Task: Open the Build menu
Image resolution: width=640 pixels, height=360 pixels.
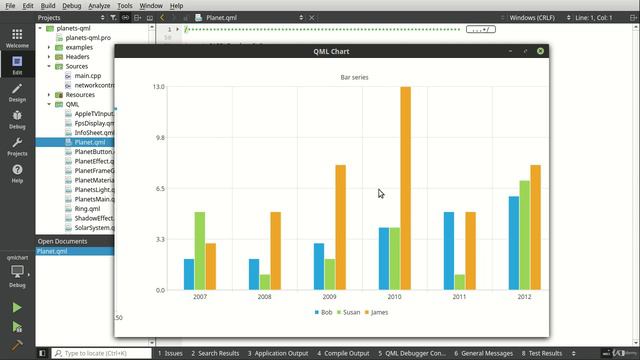Action: [48, 6]
